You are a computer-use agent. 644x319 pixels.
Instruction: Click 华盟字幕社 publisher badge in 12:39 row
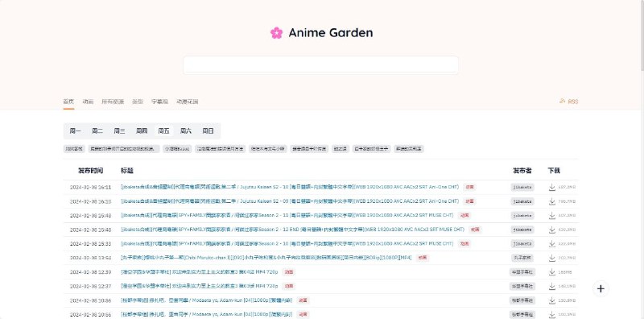(522, 272)
